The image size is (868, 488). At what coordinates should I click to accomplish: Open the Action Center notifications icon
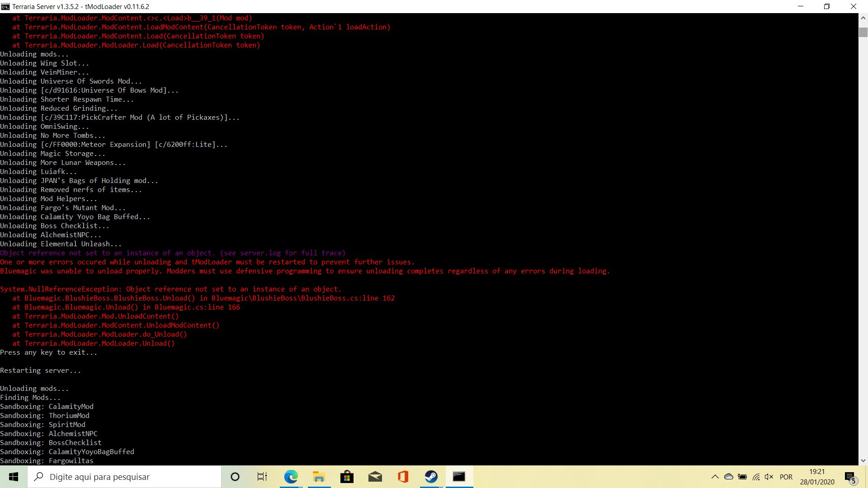[x=850, y=477]
